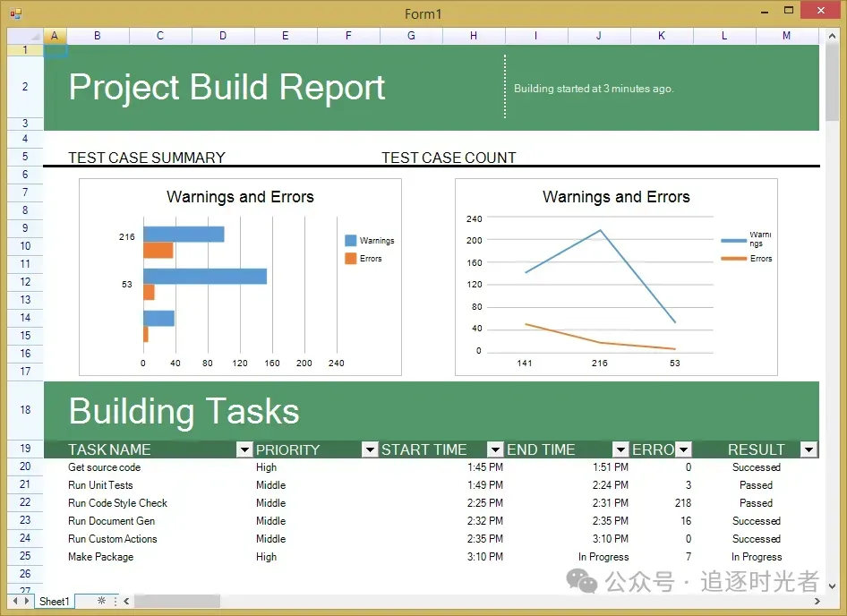Viewport: 847px width, 616px height.
Task: Expand the ERRORS column filter dropdown
Action: tap(683, 449)
